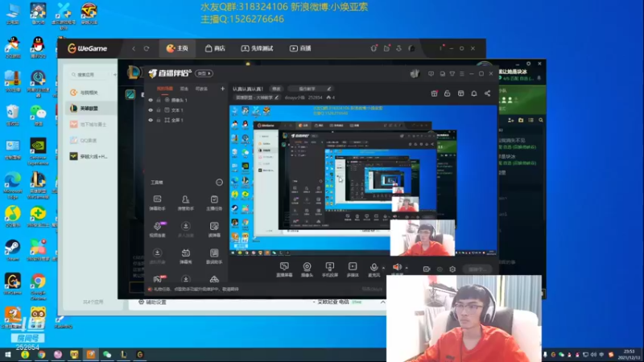
Task: Collapse the 工具箱 toolbox section
Action: point(219,183)
